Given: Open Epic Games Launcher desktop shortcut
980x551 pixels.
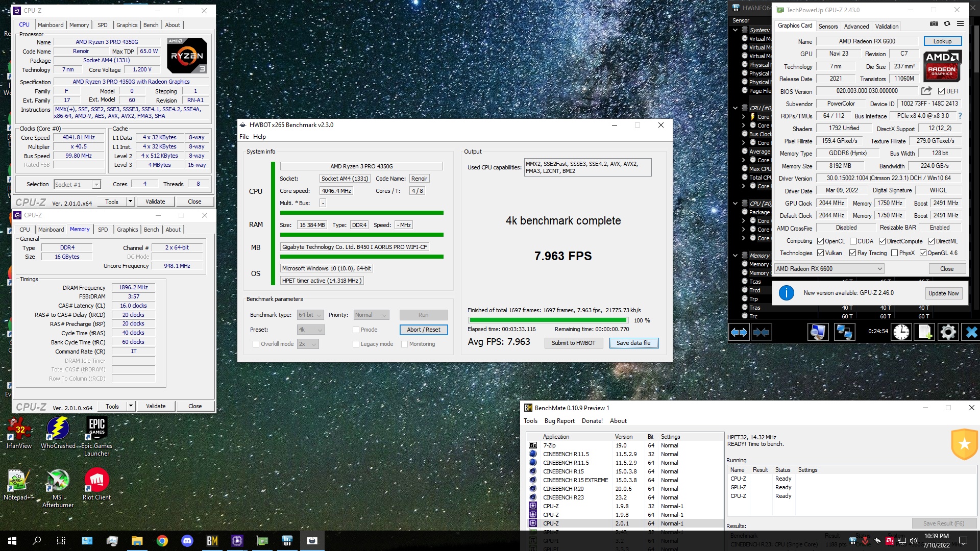Looking at the screenshot, I should pyautogui.click(x=96, y=437).
